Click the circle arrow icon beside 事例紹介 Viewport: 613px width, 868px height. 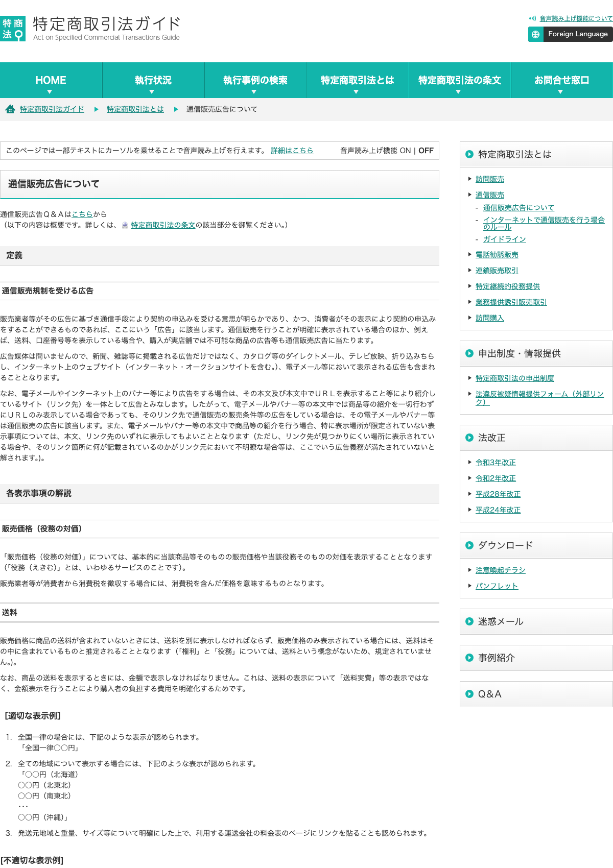click(469, 658)
